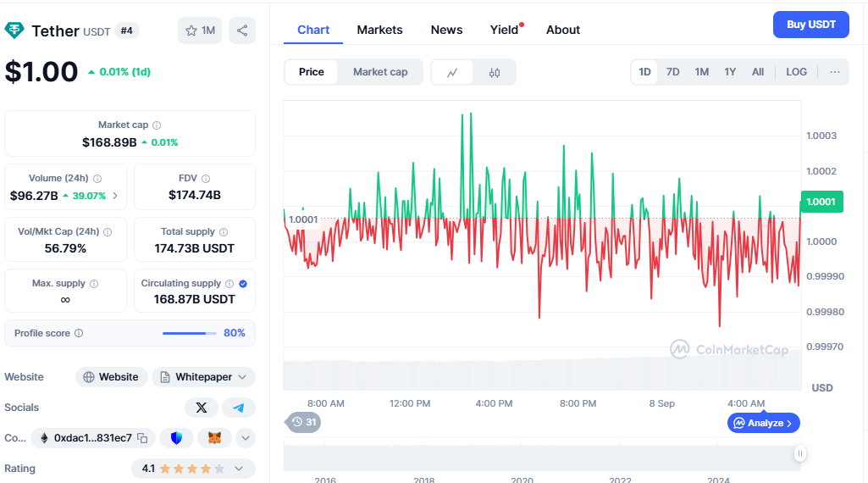The height and width of the screenshot is (483, 868).
Task: Click info icon beside FDV
Action: 206,178
